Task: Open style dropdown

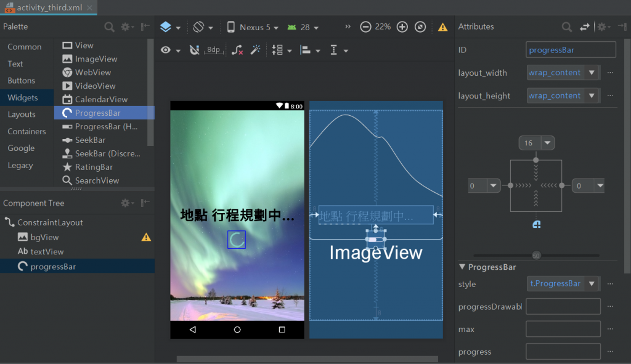Action: coord(592,283)
